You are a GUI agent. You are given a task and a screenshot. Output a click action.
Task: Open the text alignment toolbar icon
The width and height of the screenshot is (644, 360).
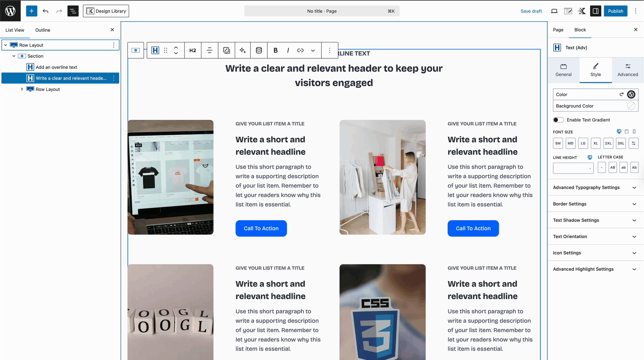coord(209,50)
